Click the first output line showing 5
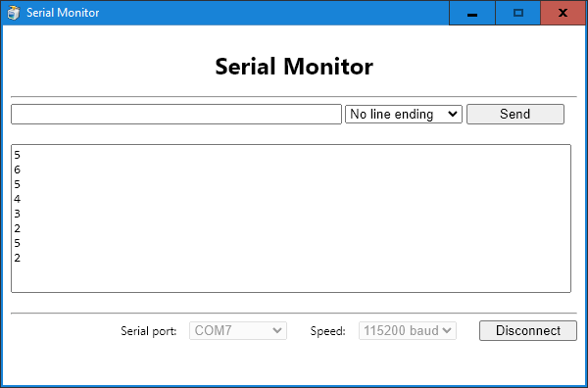Image resolution: width=588 pixels, height=388 pixels. tap(18, 155)
